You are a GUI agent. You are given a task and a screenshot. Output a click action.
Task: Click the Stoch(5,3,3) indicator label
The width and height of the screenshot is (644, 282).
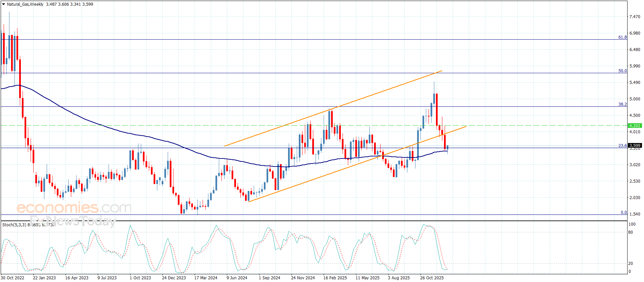click(x=14, y=225)
